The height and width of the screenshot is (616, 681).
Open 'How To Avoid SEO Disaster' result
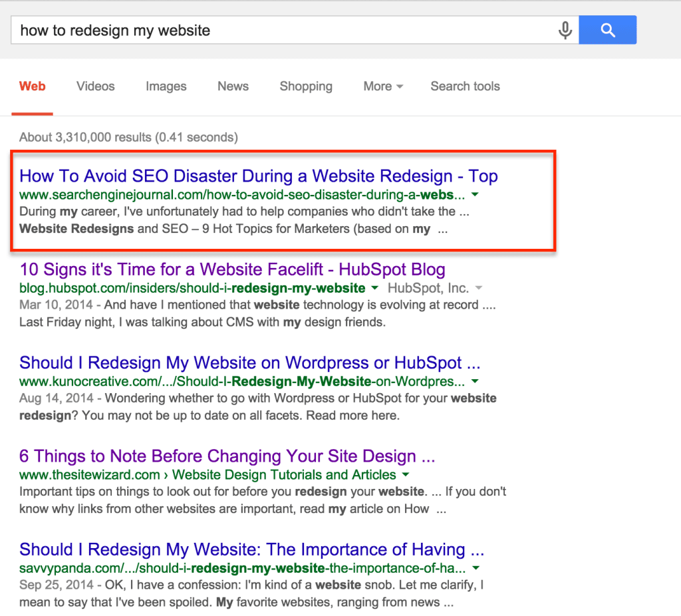coord(259,176)
